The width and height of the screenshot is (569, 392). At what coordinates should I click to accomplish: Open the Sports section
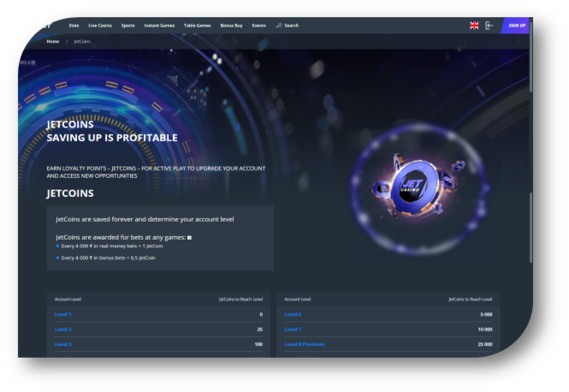[127, 26]
